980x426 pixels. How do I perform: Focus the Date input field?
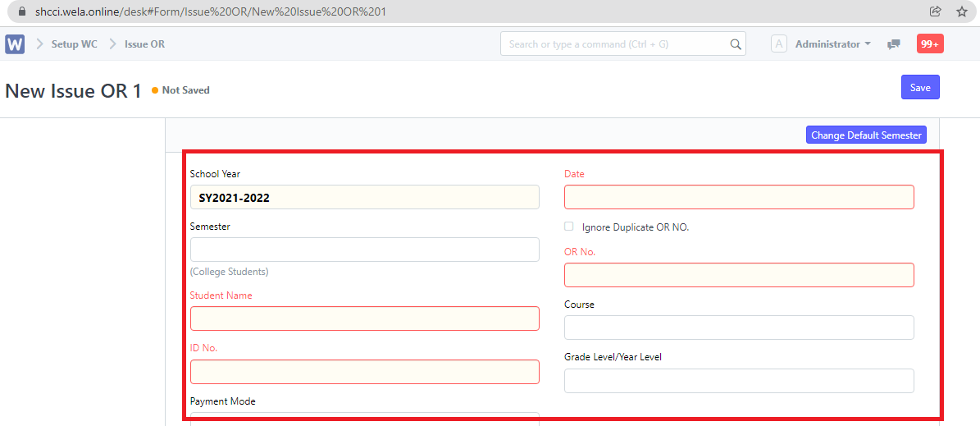[738, 197]
